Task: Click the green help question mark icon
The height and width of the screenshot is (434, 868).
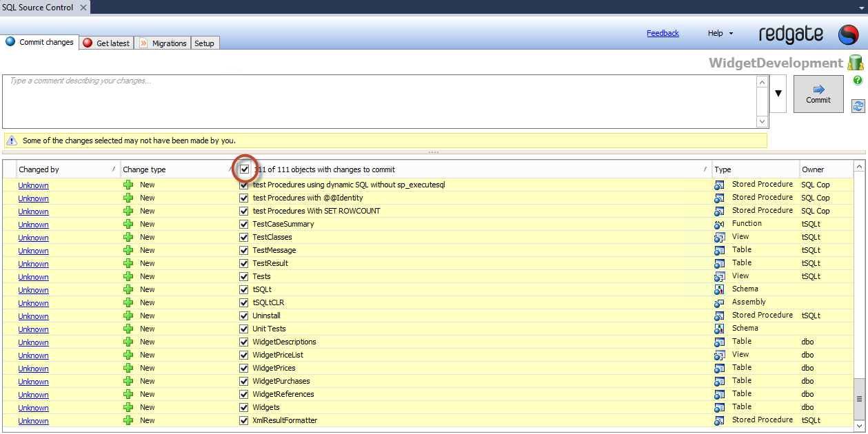Action: (x=858, y=81)
